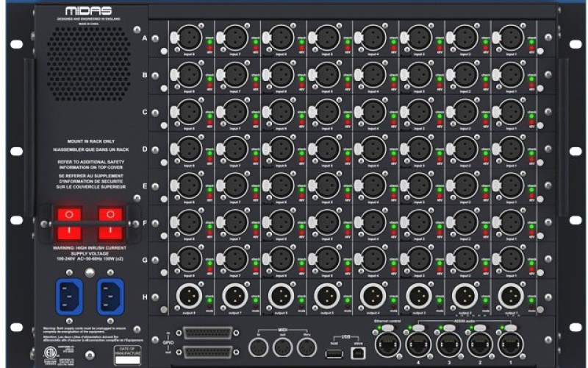This screenshot has width=588, height=368.
Task: Select AES50 audio port 4
Action: (418, 344)
